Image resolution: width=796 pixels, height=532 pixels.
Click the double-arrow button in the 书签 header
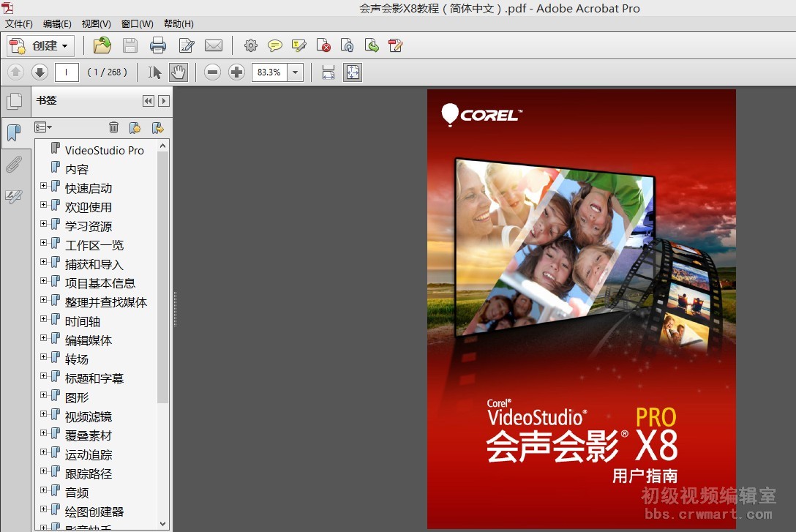pos(149,101)
